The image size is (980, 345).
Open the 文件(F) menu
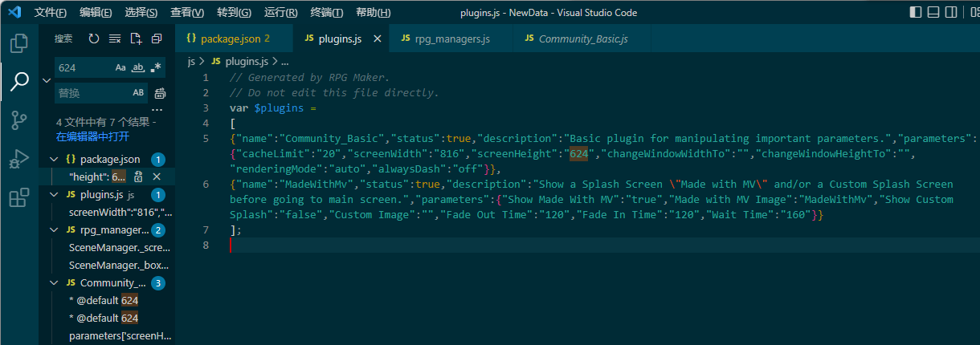pyautogui.click(x=51, y=13)
